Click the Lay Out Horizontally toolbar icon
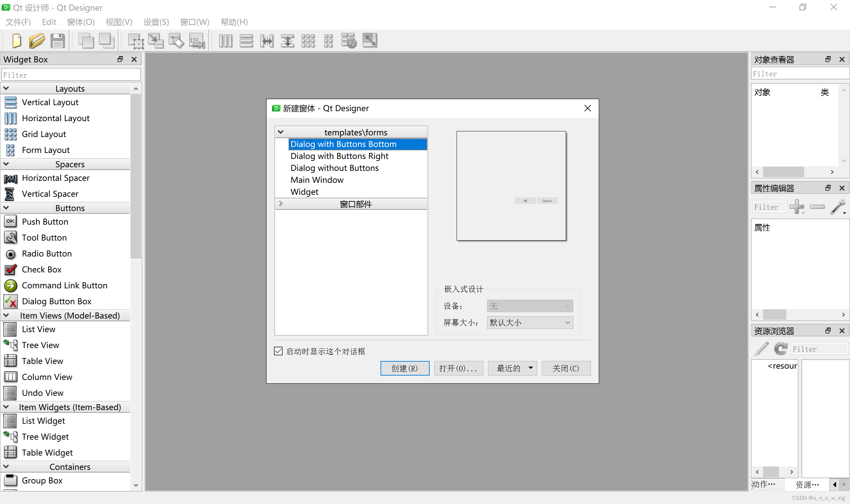This screenshot has width=850, height=504. [x=226, y=41]
